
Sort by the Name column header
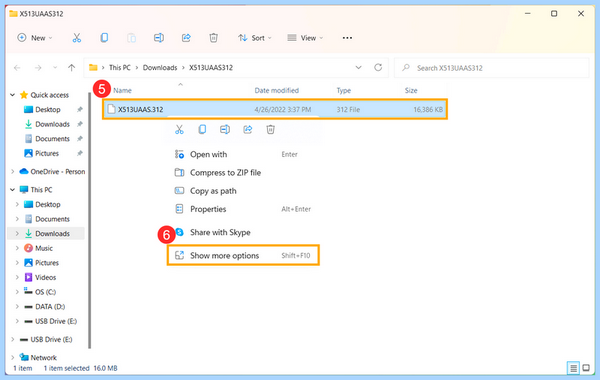[x=122, y=90]
